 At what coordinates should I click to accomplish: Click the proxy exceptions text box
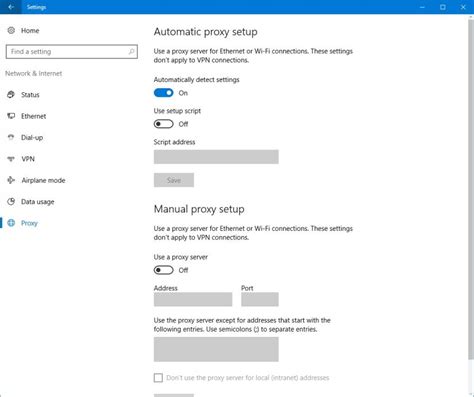[x=216, y=349]
